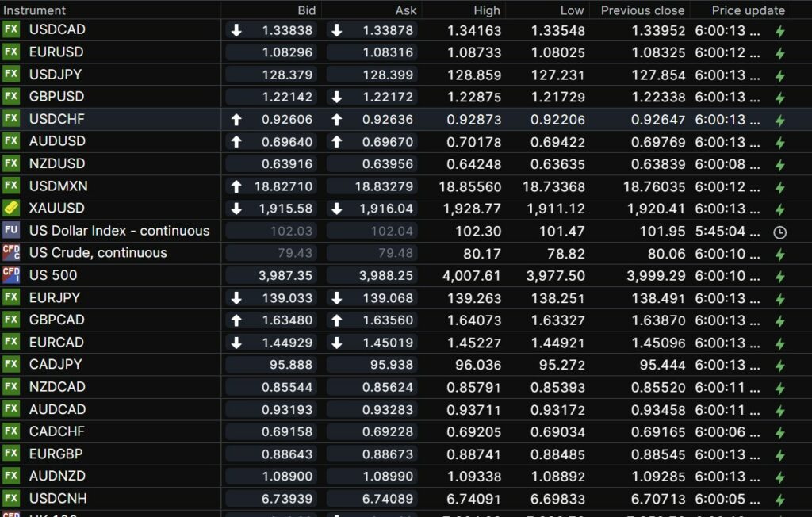812x517 pixels.
Task: Select the AUDNZD instrument name
Action: click(x=57, y=476)
